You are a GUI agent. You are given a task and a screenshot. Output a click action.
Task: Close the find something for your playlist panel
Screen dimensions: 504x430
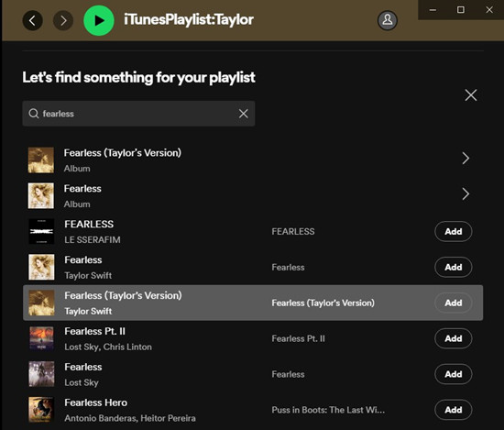[x=471, y=94]
